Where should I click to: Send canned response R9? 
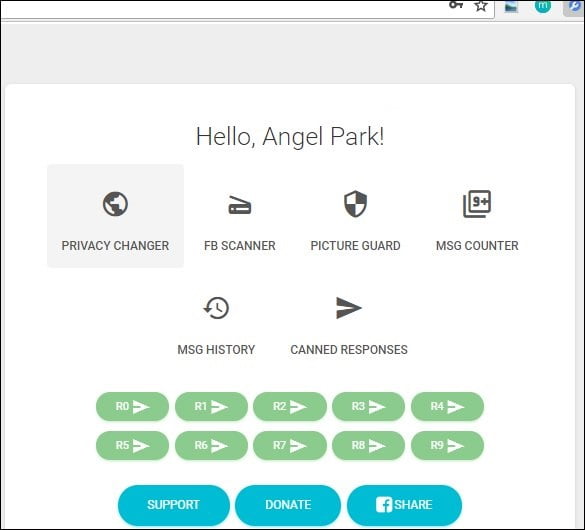[447, 445]
